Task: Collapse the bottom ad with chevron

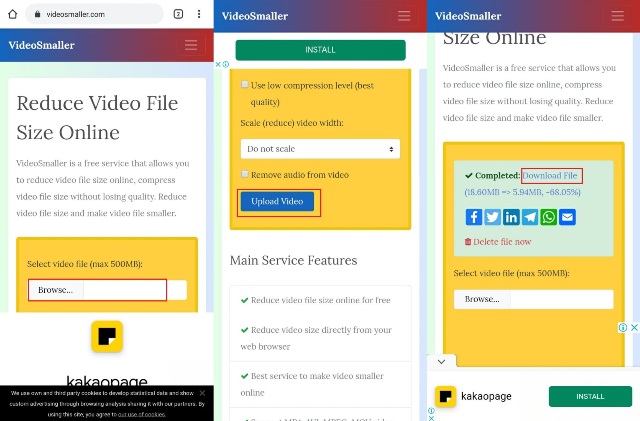Action: (441, 361)
